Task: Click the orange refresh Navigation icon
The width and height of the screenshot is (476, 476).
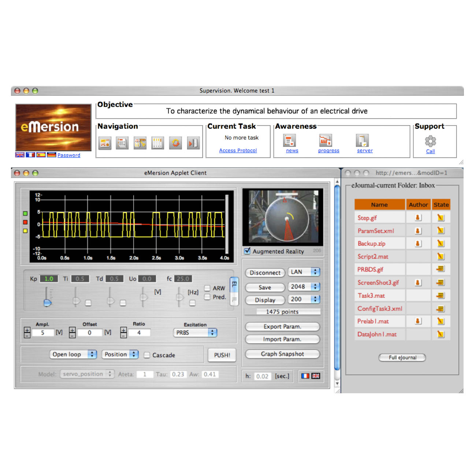Action: coord(176,143)
